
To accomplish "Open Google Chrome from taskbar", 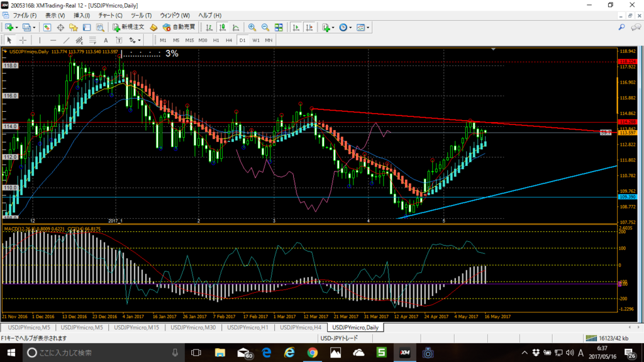I will click(x=313, y=353).
